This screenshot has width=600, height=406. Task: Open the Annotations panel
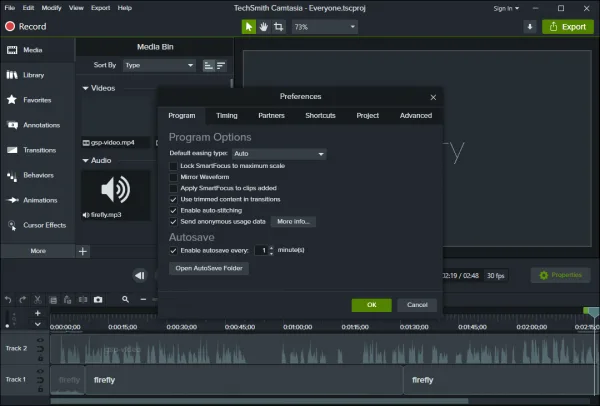37,125
